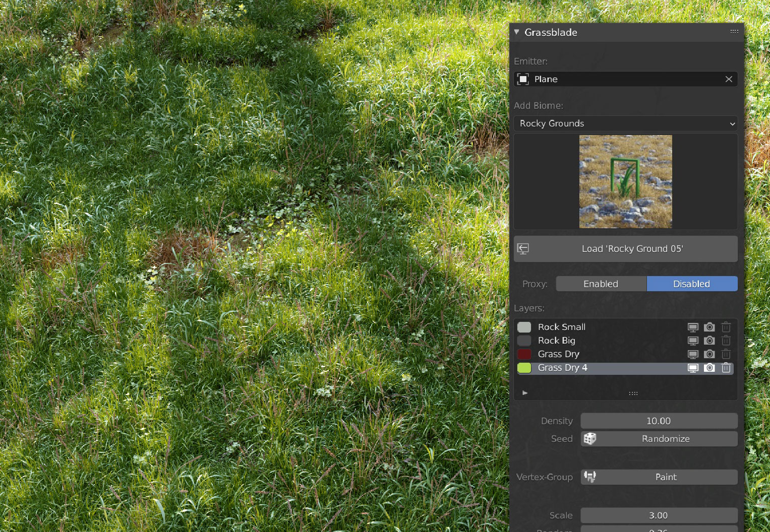Toggle render visibility for Rock Small
Viewport: 770px width, 532px height.
709,327
